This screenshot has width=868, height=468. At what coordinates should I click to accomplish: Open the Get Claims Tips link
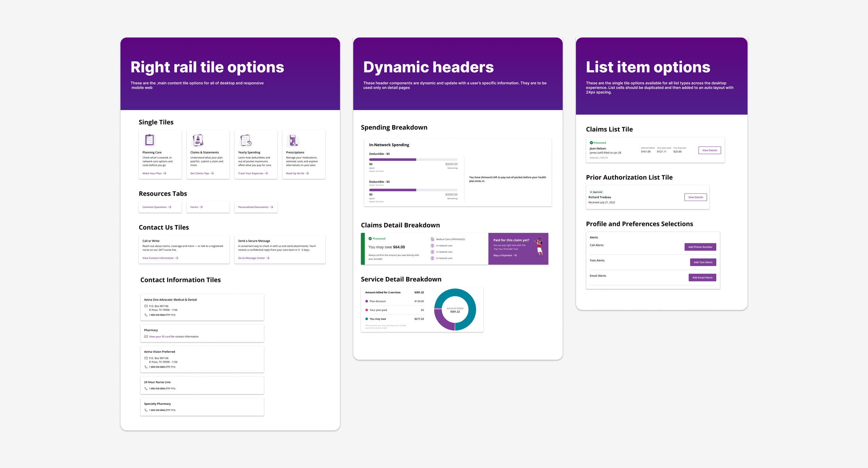[202, 173]
